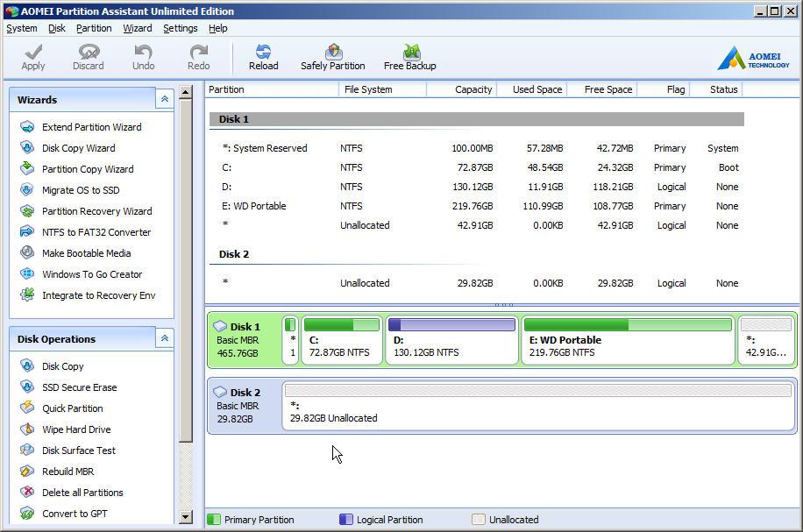This screenshot has width=803, height=532.
Task: Select the D: 130.12GB NTFS partition block
Action: tap(451, 340)
